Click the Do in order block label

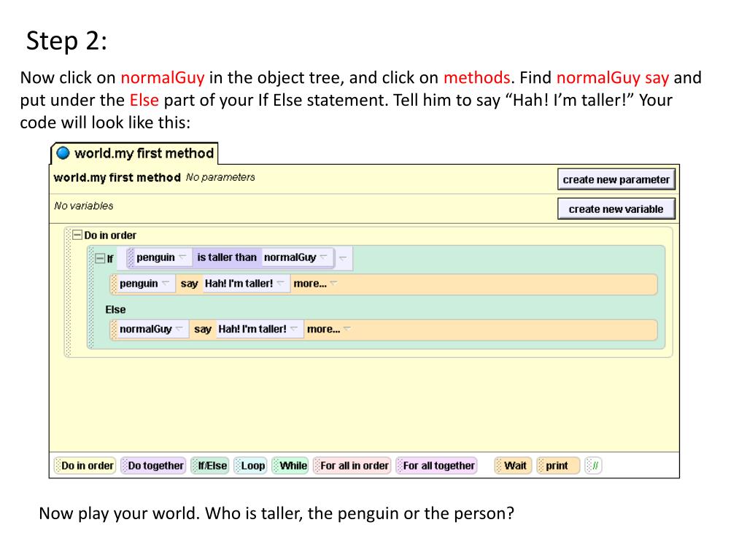[x=110, y=236]
